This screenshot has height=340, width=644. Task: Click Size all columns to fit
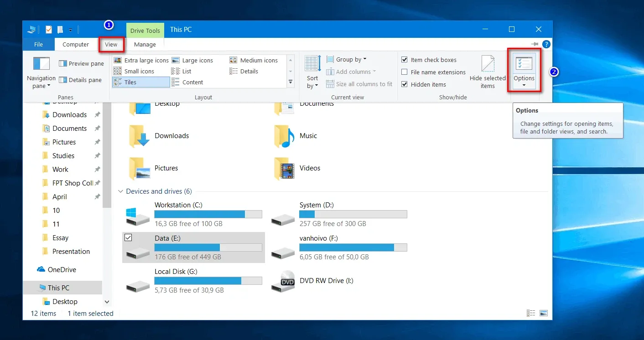coord(359,84)
